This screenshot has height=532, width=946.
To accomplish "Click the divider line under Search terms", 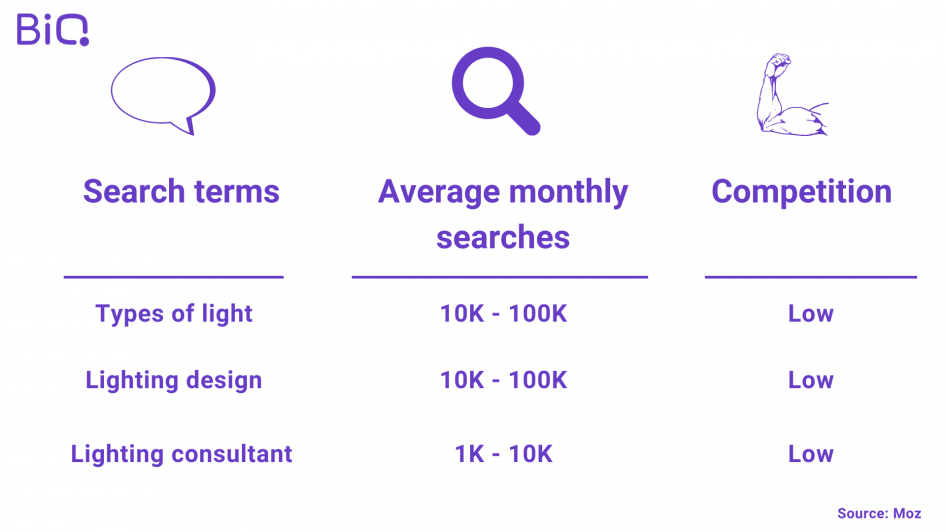I will pos(174,277).
